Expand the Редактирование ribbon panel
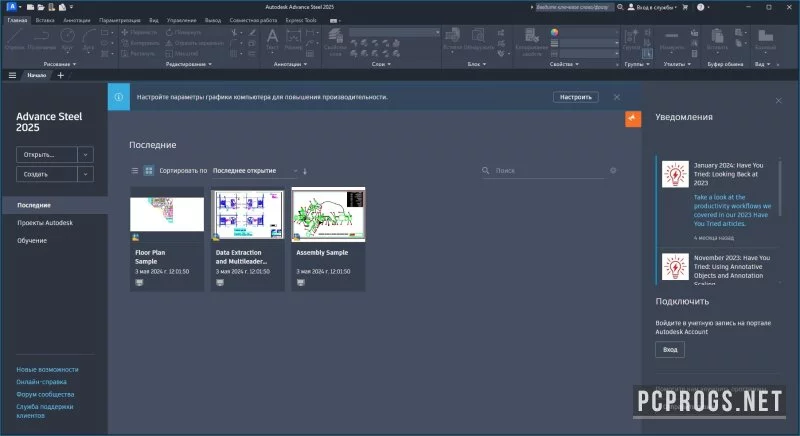Viewport: 800px width, 436px height. pyautogui.click(x=188, y=64)
